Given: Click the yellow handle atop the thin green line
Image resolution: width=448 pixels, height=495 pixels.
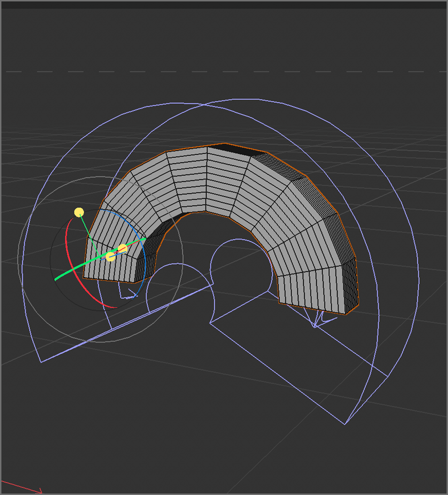Looking at the screenshot, I should (79, 213).
